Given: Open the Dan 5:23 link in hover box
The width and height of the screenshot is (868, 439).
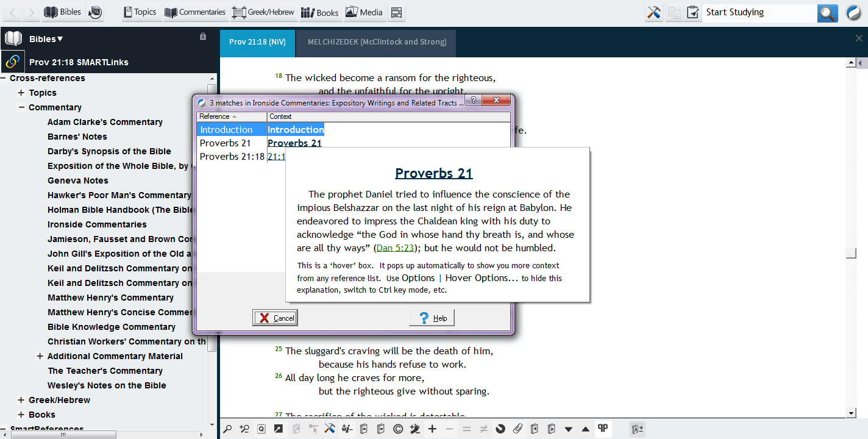Looking at the screenshot, I should point(394,248).
